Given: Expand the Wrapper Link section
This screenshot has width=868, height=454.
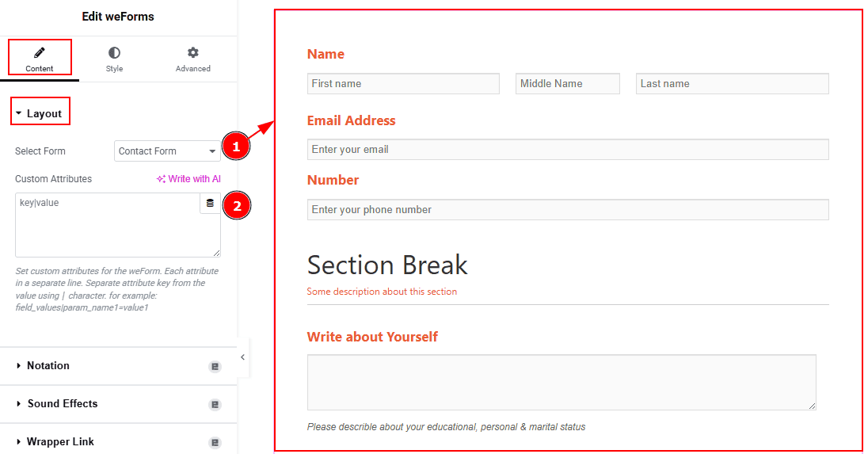Looking at the screenshot, I should pyautogui.click(x=60, y=441).
